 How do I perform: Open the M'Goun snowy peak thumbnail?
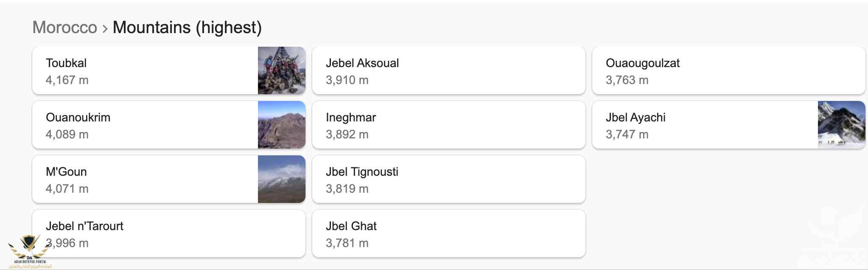coord(282,179)
